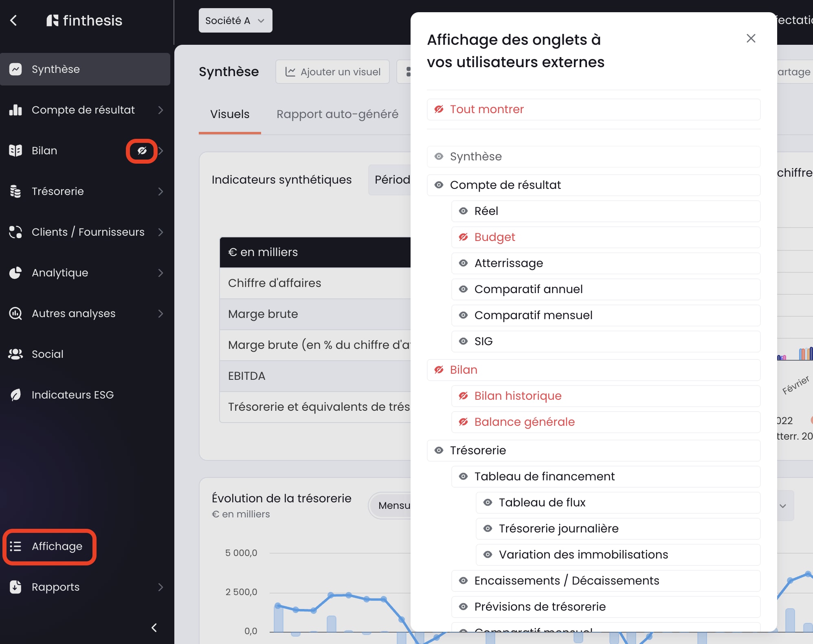
Task: Hide the Tableau de financement tab
Action: [x=463, y=476]
